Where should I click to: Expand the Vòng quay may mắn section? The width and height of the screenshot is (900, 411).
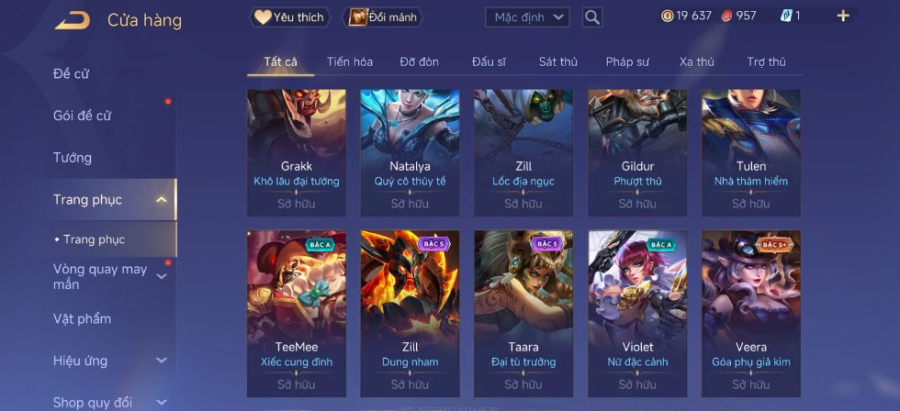(x=162, y=277)
